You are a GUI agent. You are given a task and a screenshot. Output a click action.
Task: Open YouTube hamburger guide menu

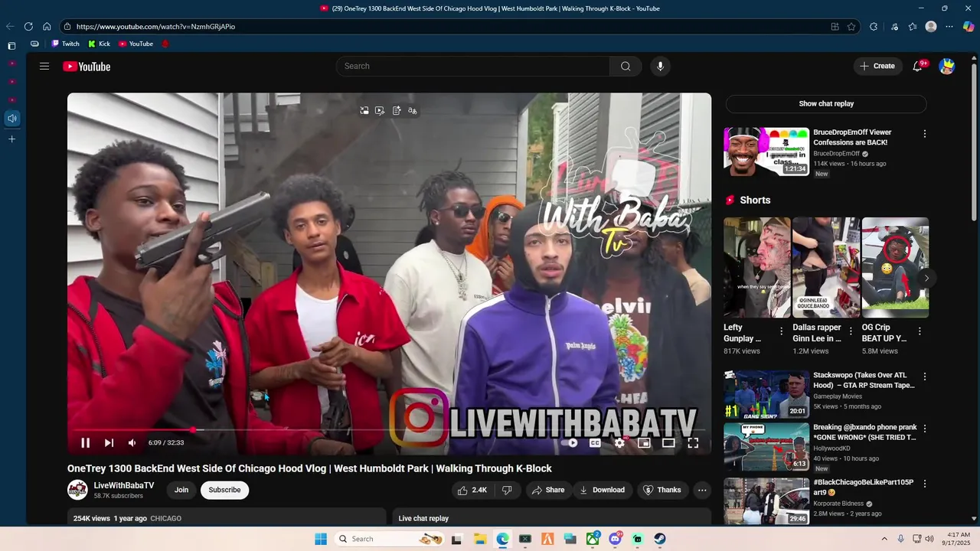44,66
